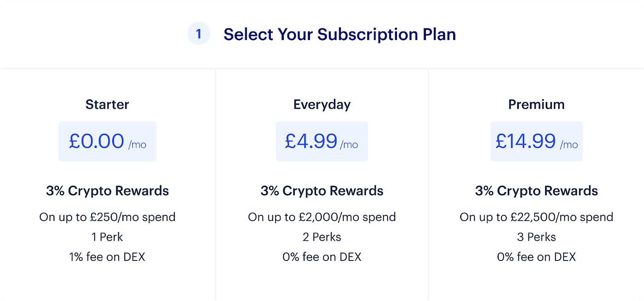Select the Premium plan card
The width and height of the screenshot is (644, 301).
pyautogui.click(x=536, y=184)
